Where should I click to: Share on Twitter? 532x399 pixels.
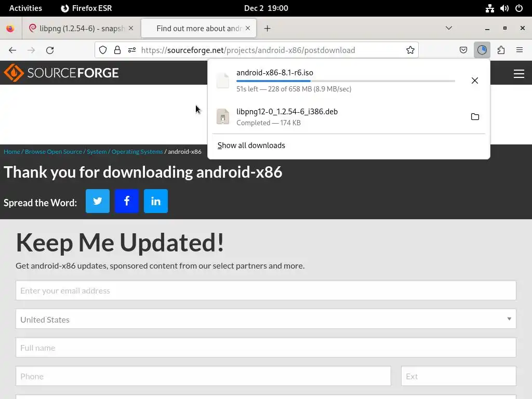[97, 201]
